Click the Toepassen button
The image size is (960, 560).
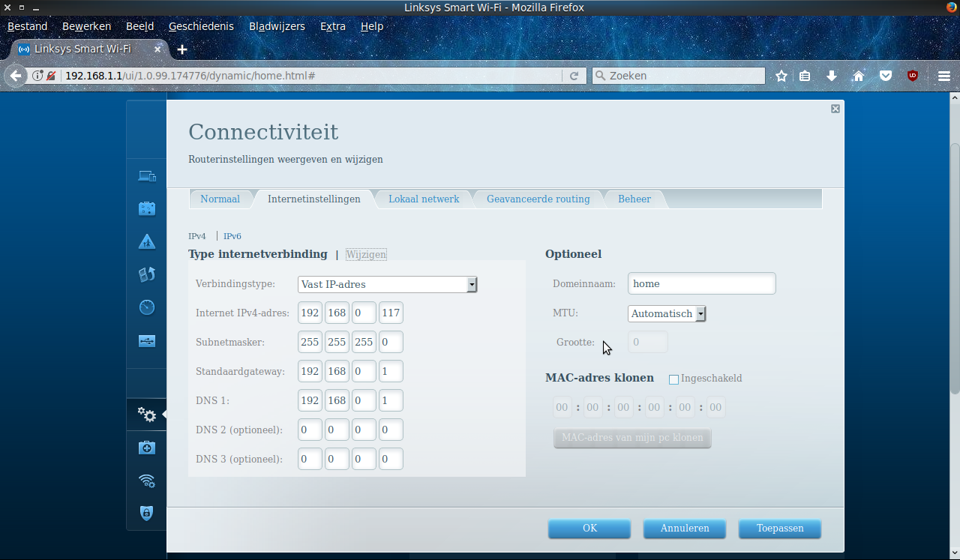[780, 529]
